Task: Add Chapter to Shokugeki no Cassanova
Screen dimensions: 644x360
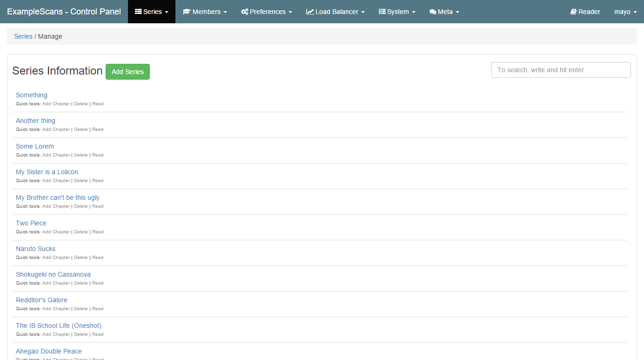Action: (x=56, y=283)
